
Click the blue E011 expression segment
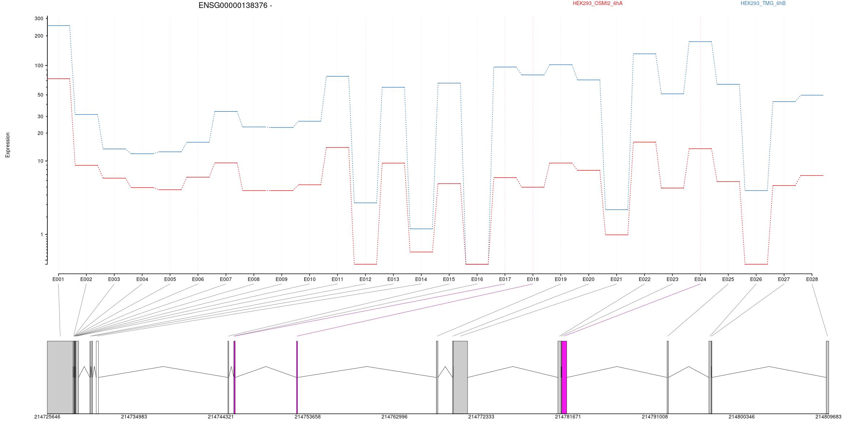pos(337,76)
